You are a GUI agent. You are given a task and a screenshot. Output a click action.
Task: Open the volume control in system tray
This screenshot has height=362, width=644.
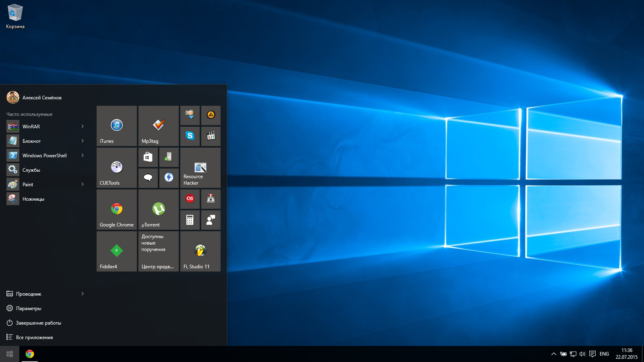click(582, 354)
